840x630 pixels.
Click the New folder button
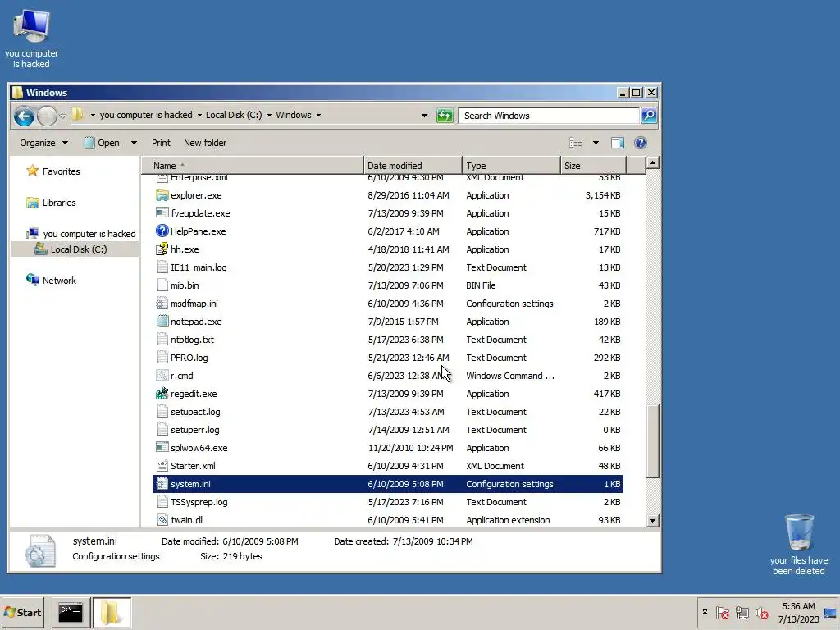pos(204,143)
